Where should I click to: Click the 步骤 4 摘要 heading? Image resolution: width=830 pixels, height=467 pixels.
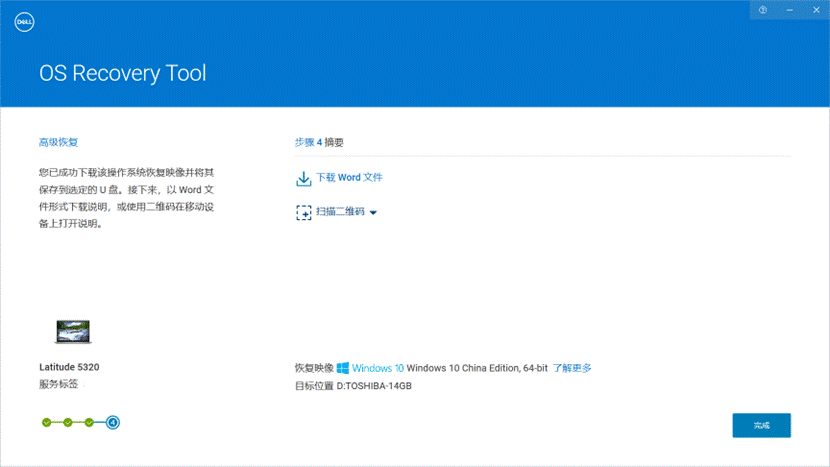tap(319, 142)
